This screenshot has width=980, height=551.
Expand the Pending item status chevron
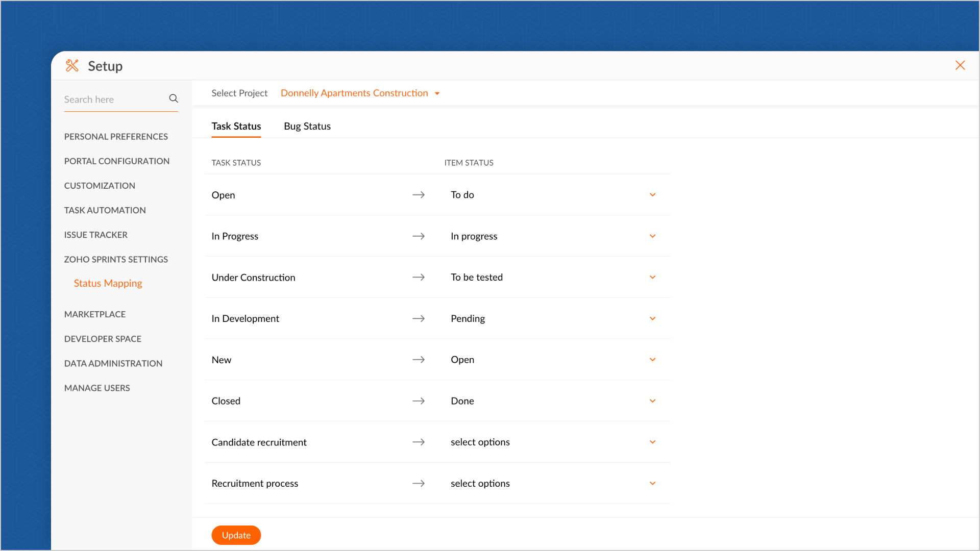pos(652,319)
